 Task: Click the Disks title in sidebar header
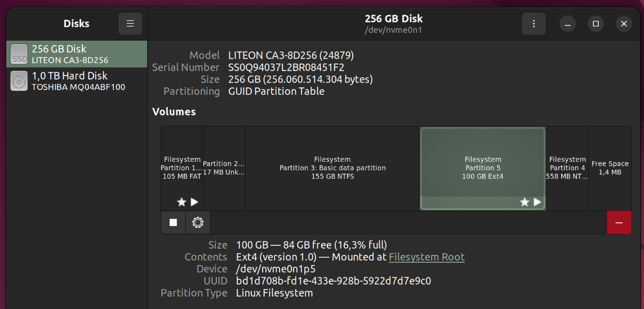77,24
